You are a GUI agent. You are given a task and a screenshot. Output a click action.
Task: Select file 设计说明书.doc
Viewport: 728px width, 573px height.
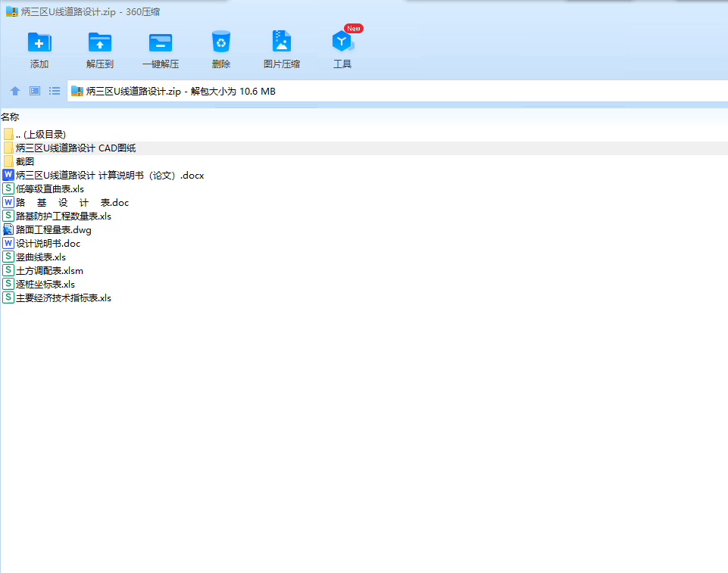(x=48, y=244)
